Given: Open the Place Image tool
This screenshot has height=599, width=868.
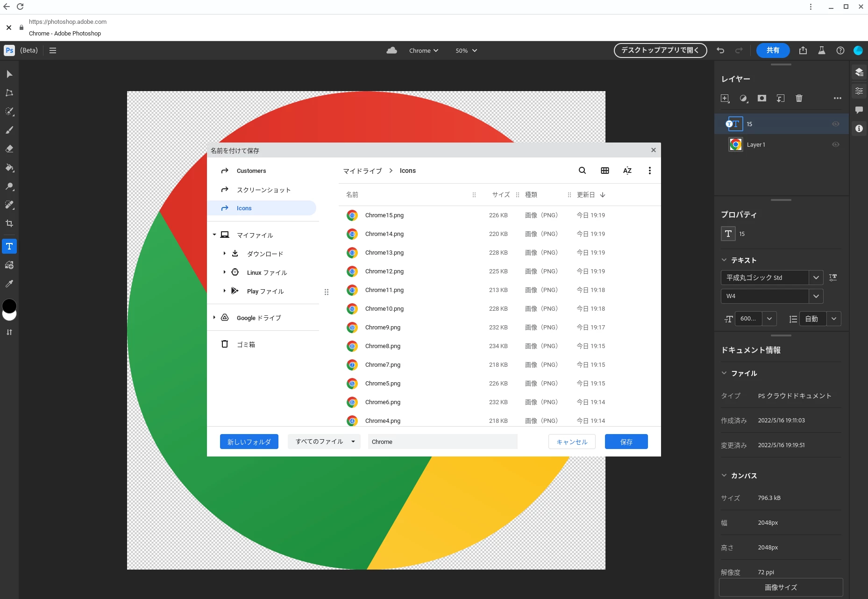Looking at the screenshot, I should click(9, 265).
